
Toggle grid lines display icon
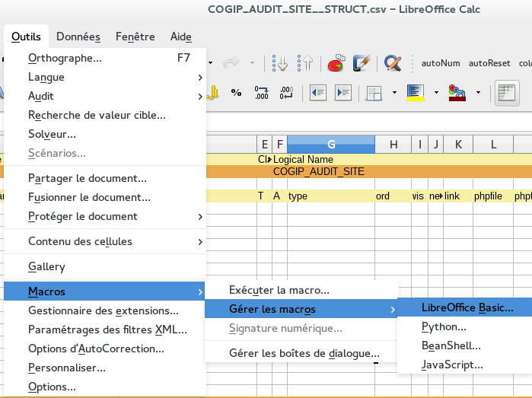point(507,93)
